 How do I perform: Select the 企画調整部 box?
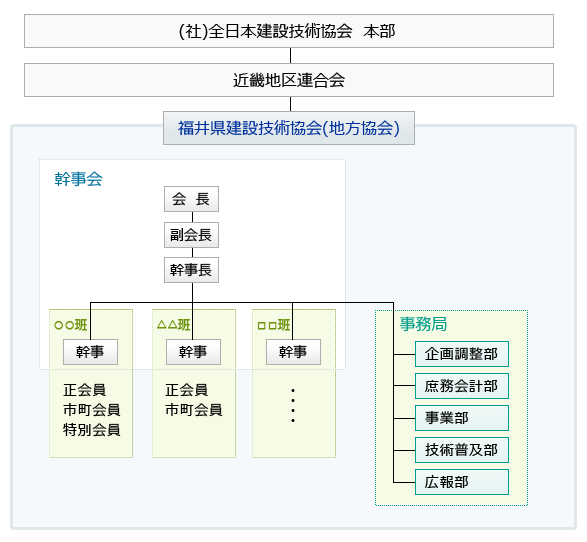462,354
